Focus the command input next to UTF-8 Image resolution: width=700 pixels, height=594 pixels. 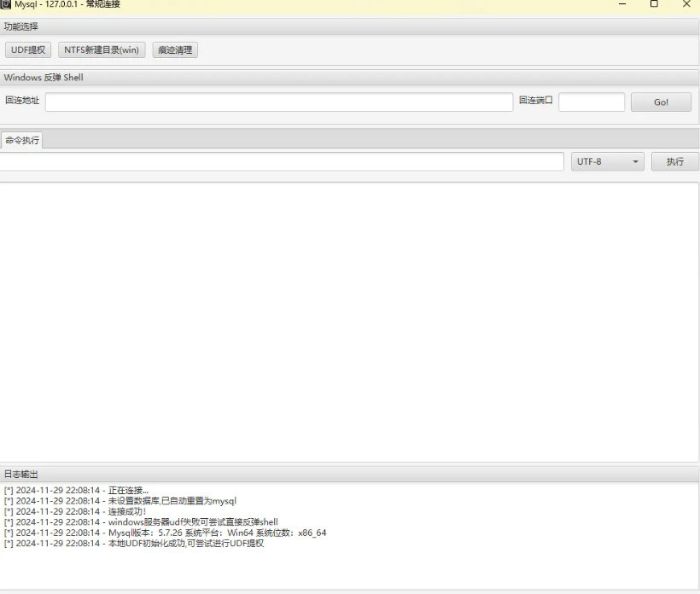282,161
